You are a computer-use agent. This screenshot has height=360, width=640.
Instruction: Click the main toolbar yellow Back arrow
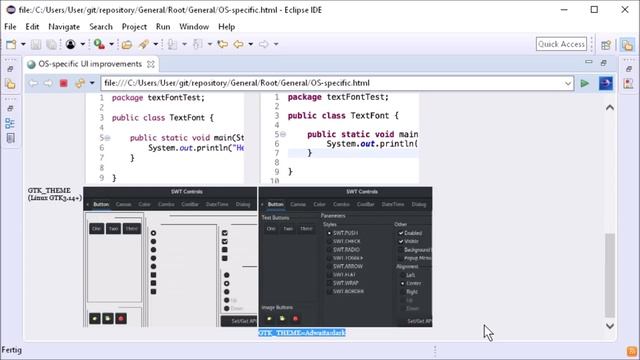pos(238,44)
